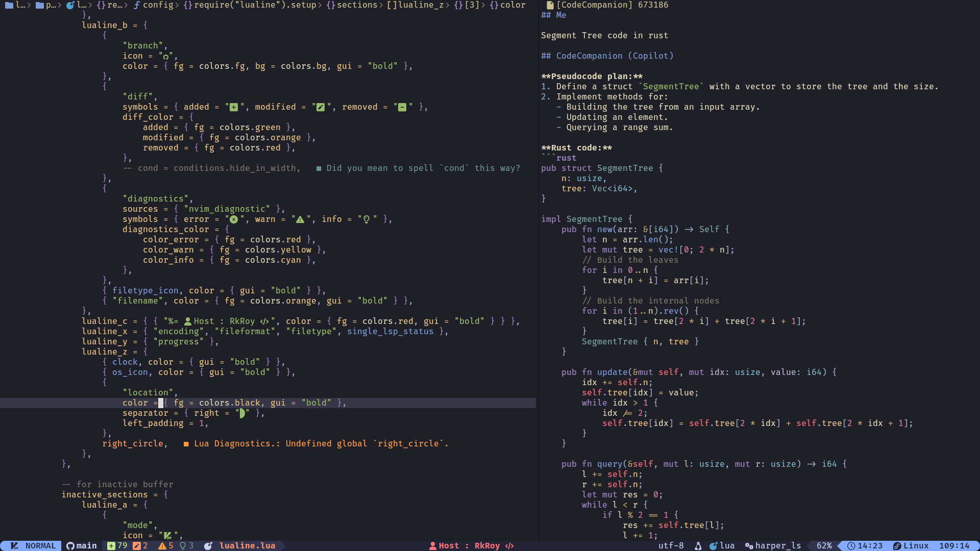Click the code tag icon after RkRoy in statusline
The image size is (980, 551).
click(509, 546)
